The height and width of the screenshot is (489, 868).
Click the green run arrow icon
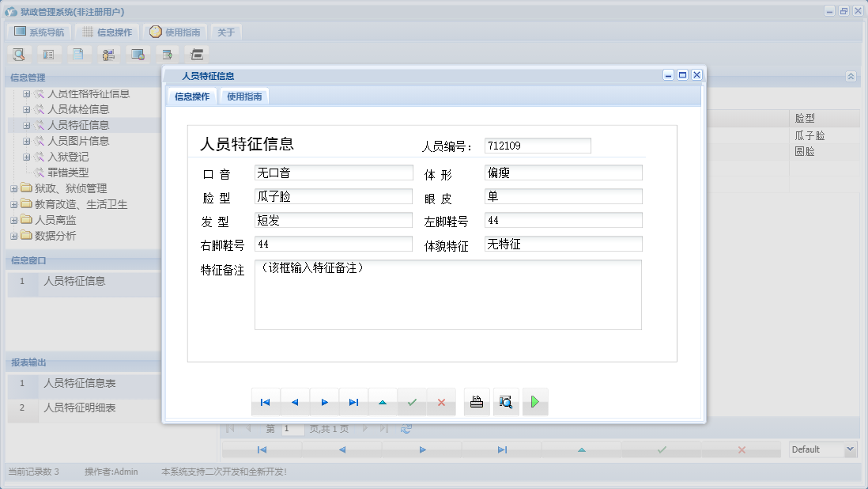tap(535, 401)
